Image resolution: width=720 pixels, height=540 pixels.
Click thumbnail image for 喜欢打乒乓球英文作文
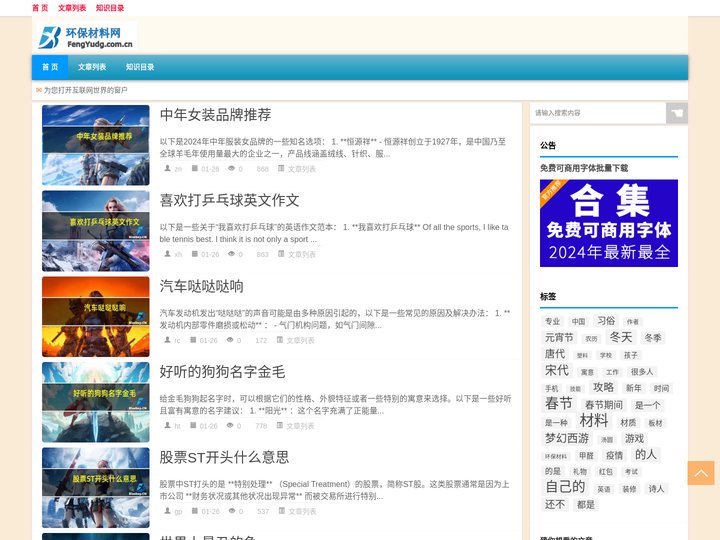click(x=96, y=231)
